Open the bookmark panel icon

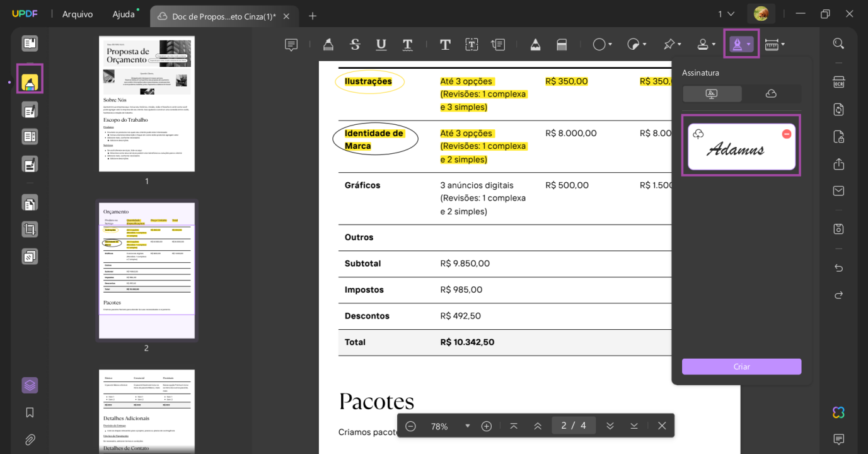tap(30, 412)
